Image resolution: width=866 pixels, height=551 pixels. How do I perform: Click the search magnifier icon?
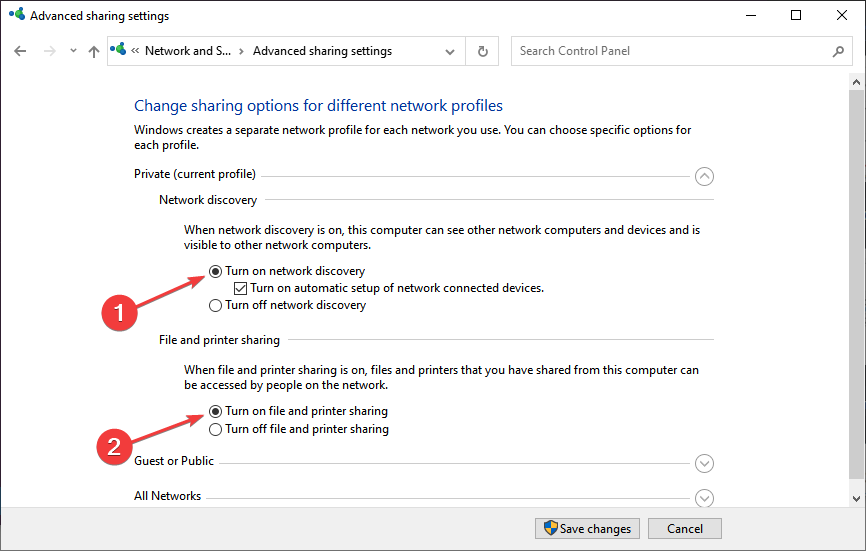[838, 51]
